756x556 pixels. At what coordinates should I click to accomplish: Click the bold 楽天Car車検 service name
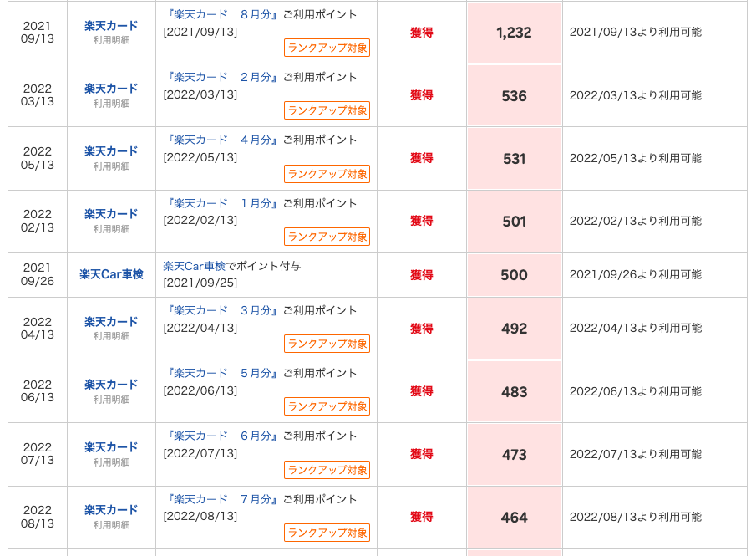(x=111, y=274)
